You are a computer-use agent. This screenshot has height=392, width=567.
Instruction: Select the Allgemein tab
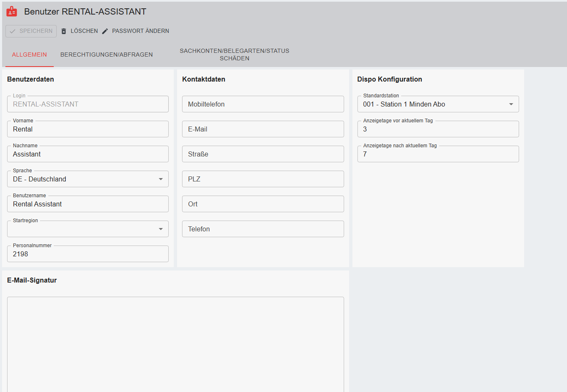(x=29, y=55)
